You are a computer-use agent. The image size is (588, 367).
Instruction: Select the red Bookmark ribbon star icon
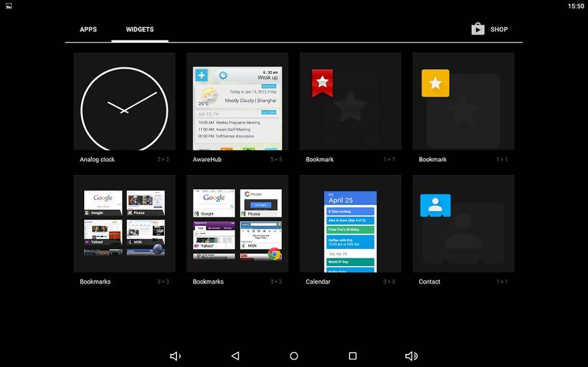322,82
